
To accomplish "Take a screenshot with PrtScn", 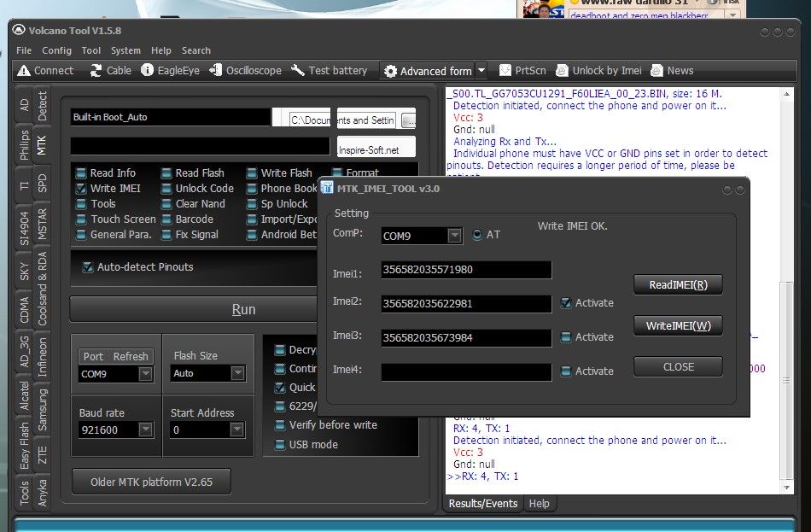I will 505,71.
